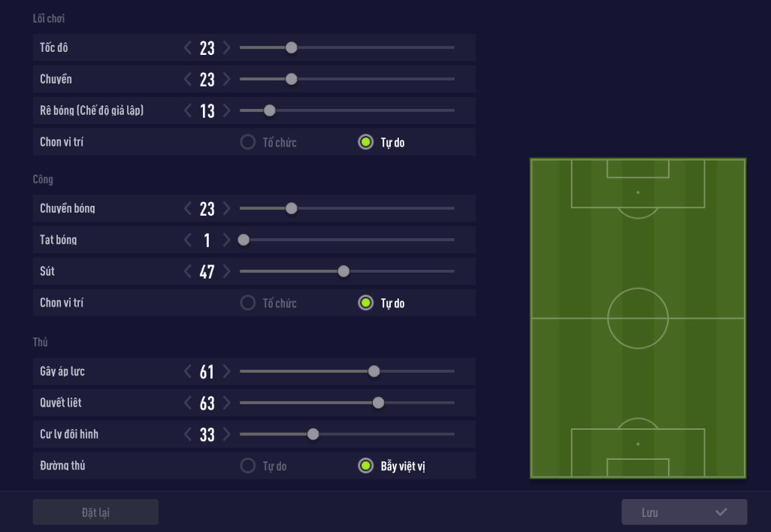Image resolution: width=771 pixels, height=532 pixels.
Task: Decrease Tốc độ value with left arrow
Action: click(x=188, y=48)
